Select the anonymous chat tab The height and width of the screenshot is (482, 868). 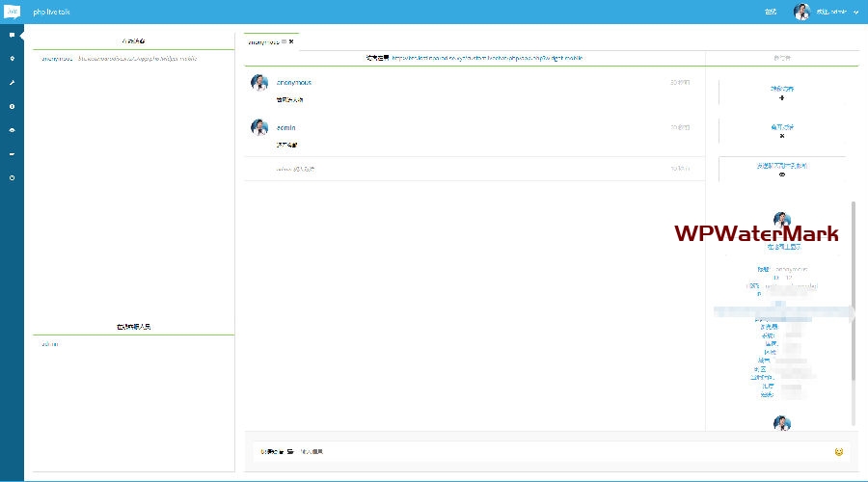(264, 42)
